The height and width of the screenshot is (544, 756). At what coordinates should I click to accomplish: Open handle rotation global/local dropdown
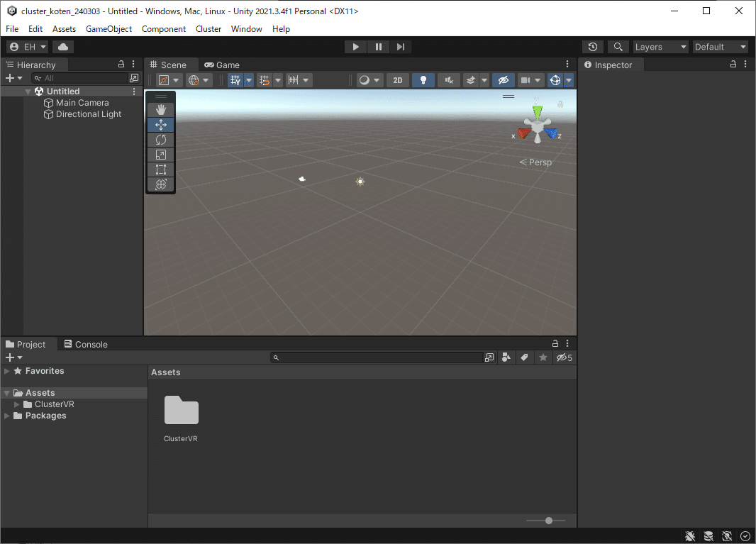click(x=199, y=80)
